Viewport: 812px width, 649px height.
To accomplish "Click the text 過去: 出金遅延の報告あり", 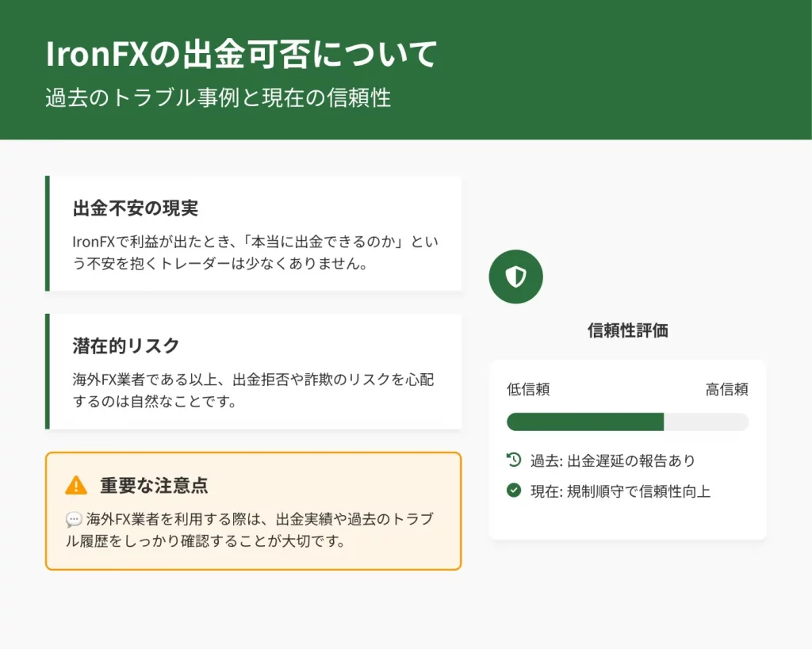I will 612,460.
